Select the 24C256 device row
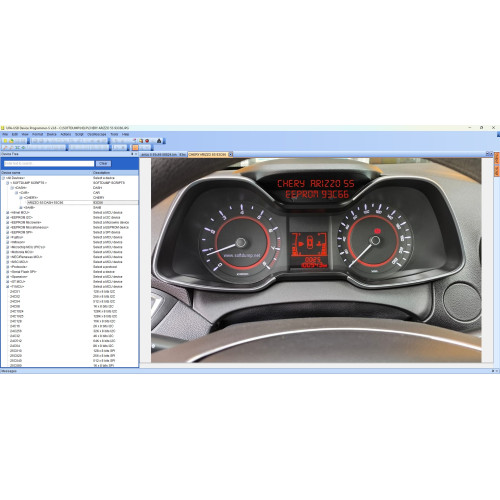The height and width of the screenshot is (500, 500). coord(69,331)
